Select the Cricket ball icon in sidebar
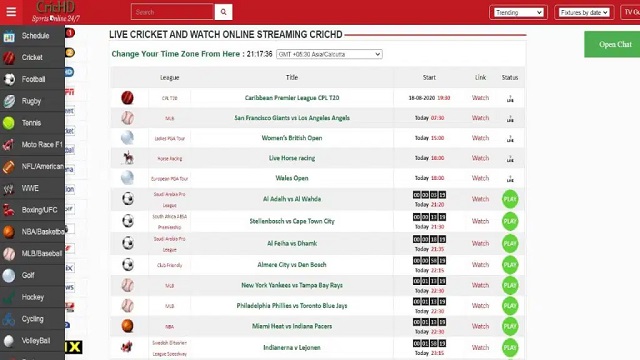 [x=9, y=58]
